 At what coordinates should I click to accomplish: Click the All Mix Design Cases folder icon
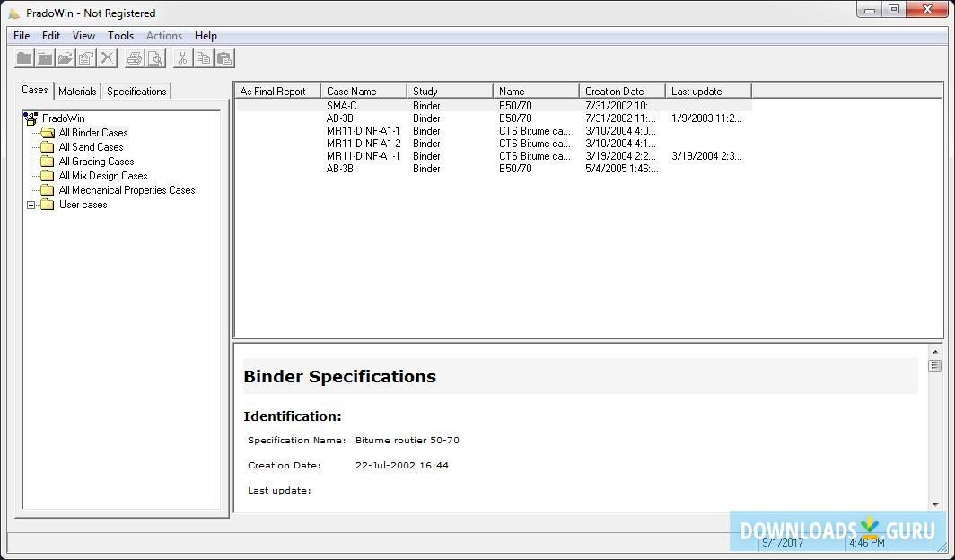click(48, 176)
